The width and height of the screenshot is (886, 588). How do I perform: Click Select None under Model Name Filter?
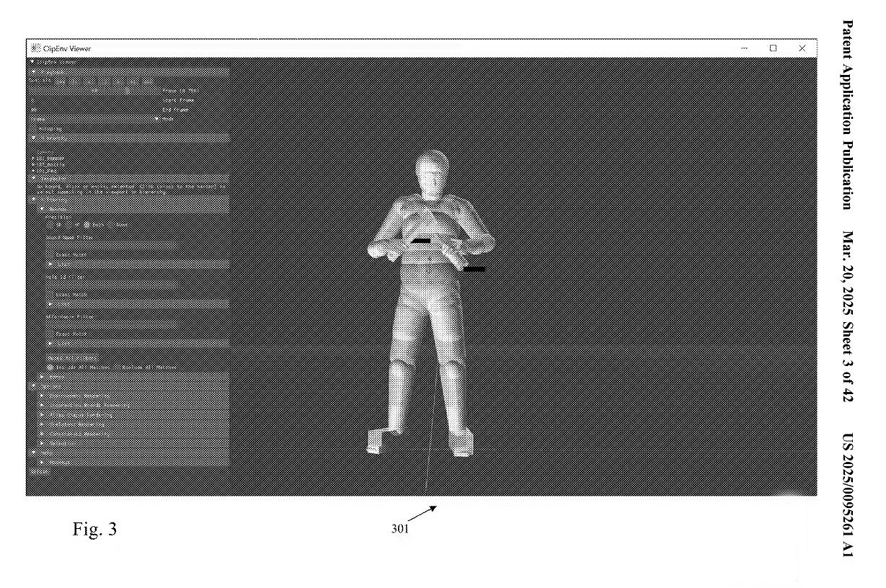point(70,254)
